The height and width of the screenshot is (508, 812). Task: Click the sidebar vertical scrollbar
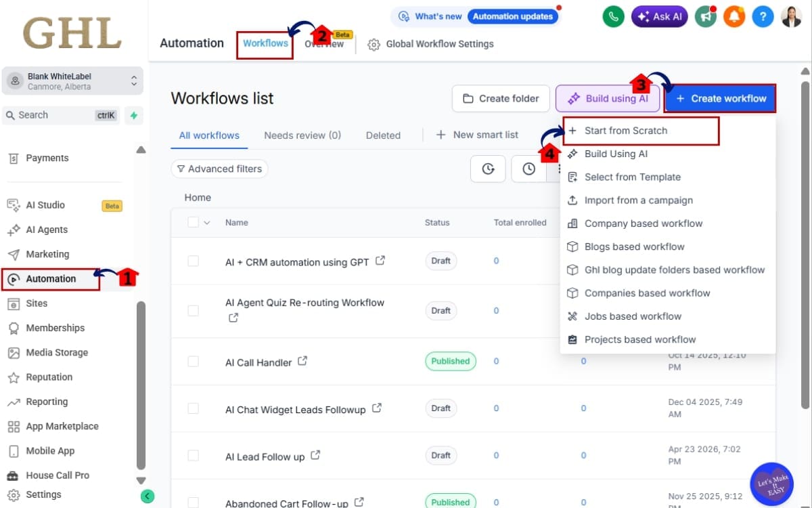click(x=141, y=386)
